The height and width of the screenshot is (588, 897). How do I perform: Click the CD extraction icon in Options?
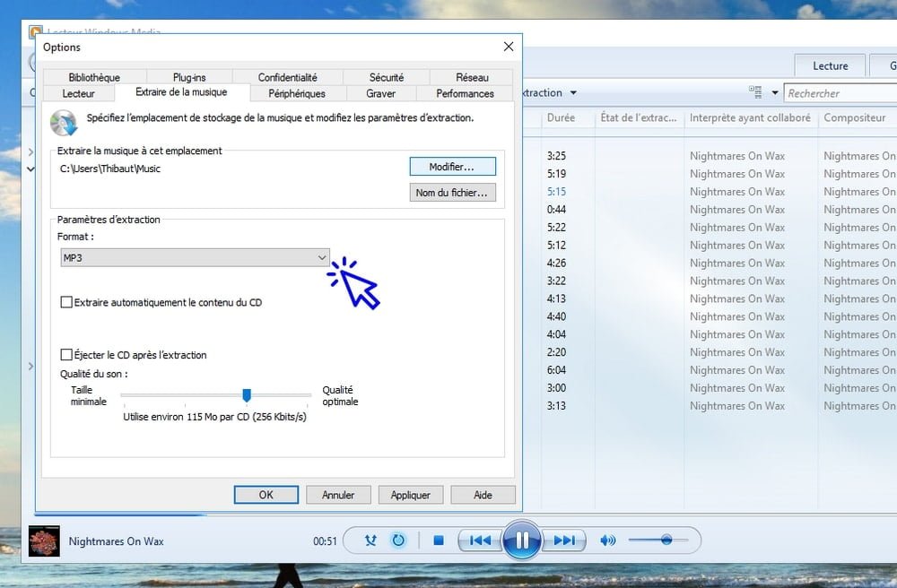tap(64, 123)
